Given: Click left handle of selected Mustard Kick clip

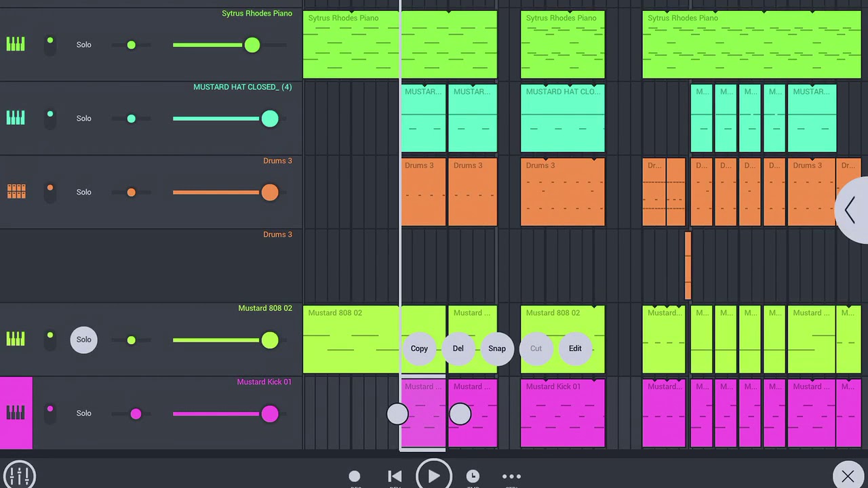Looking at the screenshot, I should pos(397,414).
